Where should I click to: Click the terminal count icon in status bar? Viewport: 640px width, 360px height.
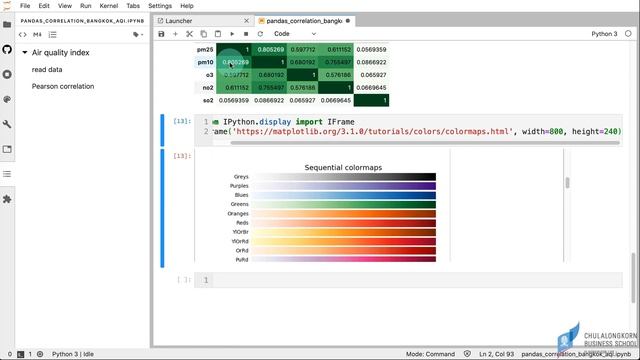[x=20, y=354]
